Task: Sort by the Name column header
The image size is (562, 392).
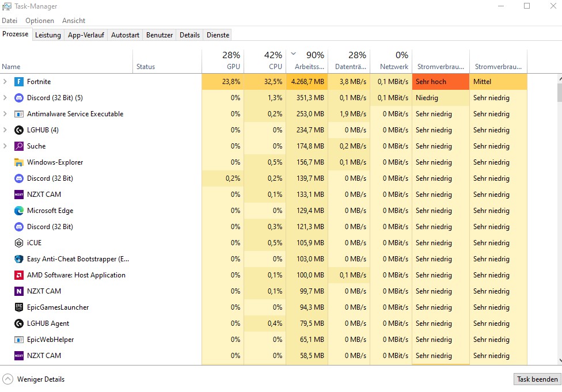Action: (x=66, y=61)
